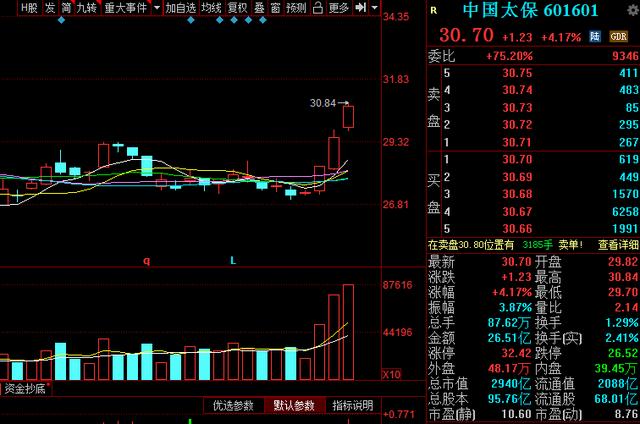Click the GDR badge
Viewport: 640px width, 424px height.
point(618,37)
